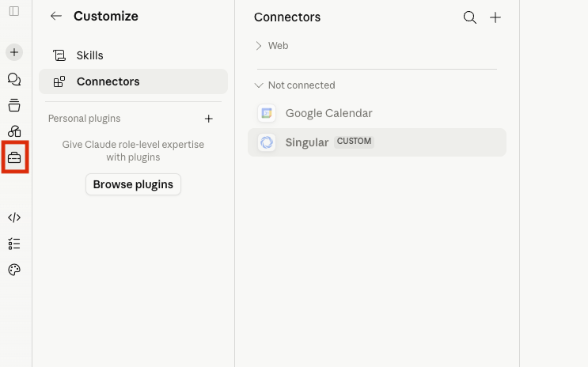The image size is (588, 367).
Task: Add a connector with plus icon
Action: [495, 17]
